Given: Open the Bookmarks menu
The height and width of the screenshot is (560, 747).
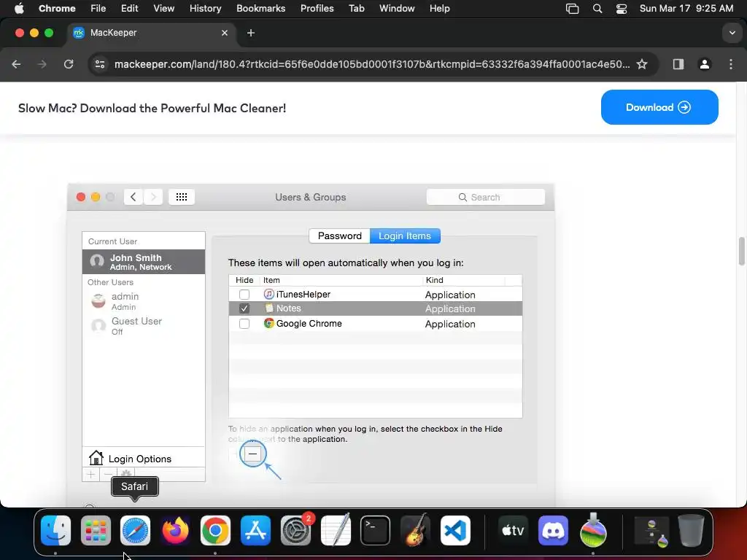Looking at the screenshot, I should pos(260,9).
